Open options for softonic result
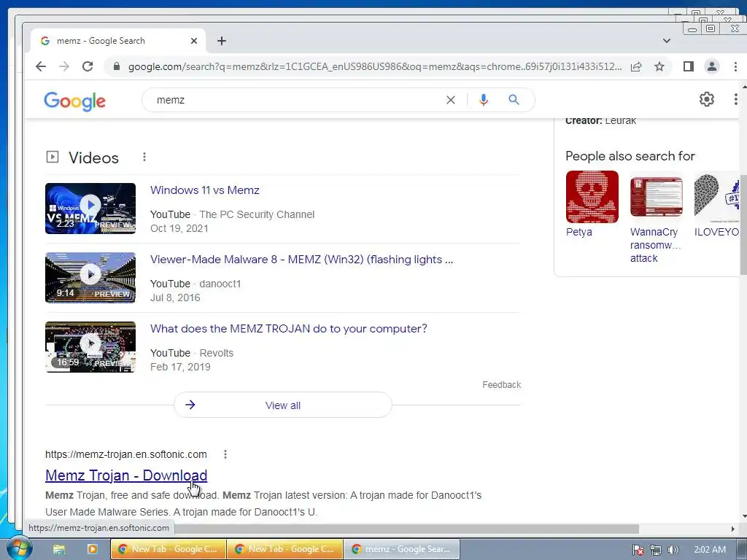Image resolution: width=747 pixels, height=560 pixels. coord(225,455)
